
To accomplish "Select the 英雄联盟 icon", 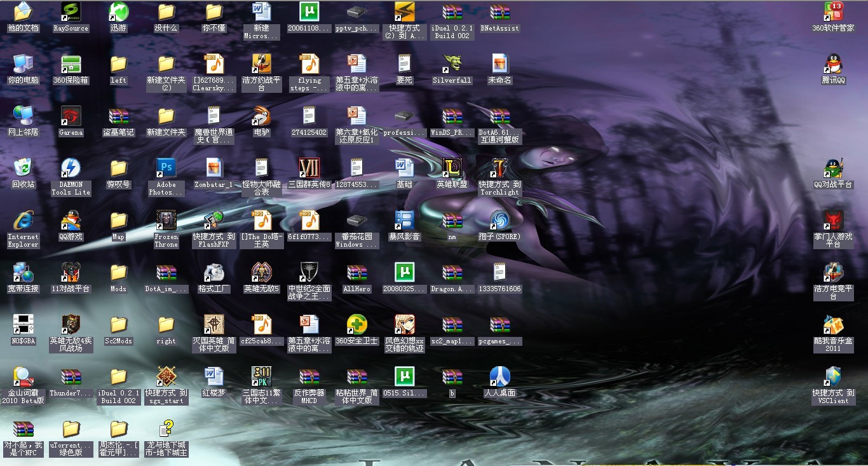I will pos(452,168).
